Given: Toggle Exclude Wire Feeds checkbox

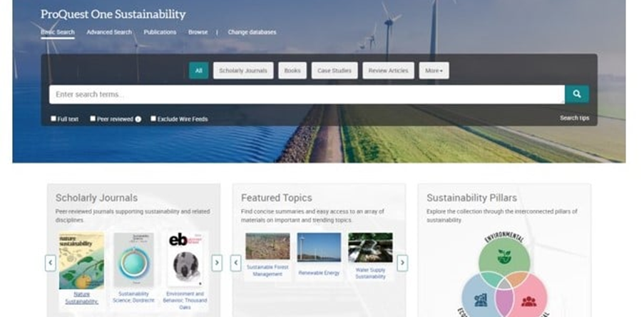Looking at the screenshot, I should coord(153,119).
